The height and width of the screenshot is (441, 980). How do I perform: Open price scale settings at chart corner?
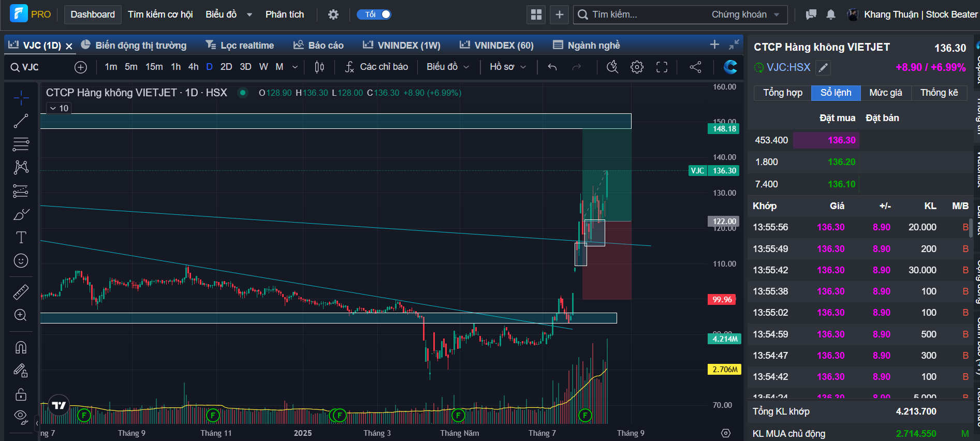pyautogui.click(x=726, y=433)
